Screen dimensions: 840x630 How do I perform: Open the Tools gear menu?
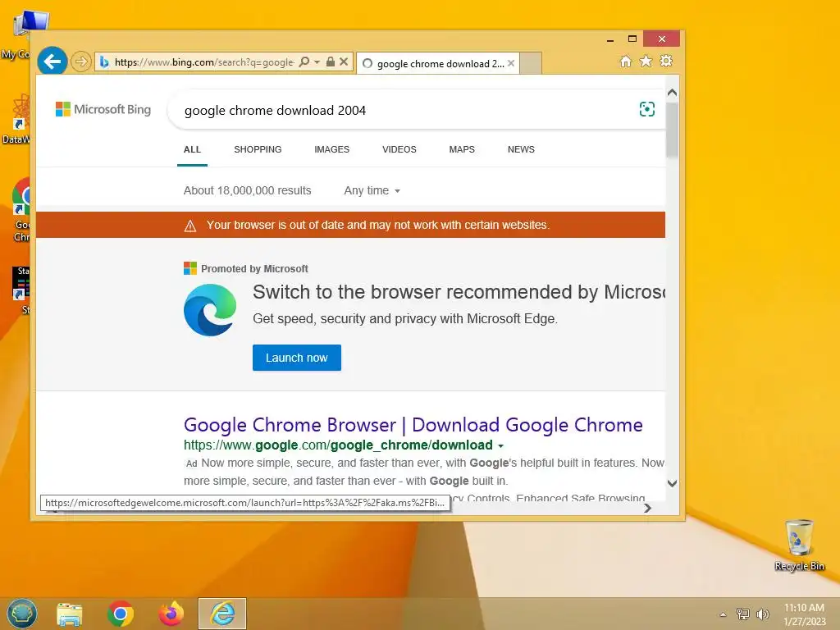point(666,61)
